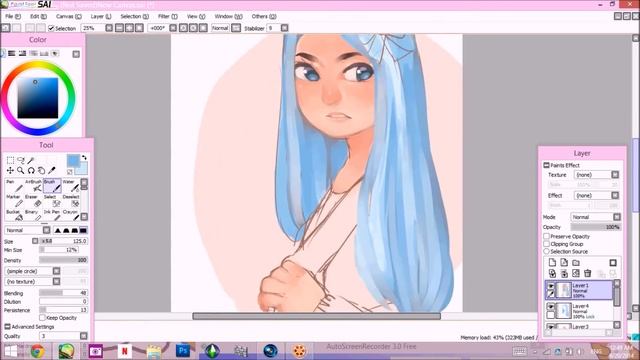Image resolution: width=640 pixels, height=360 pixels.
Task: Open the brush blending mode Normal dropdown
Action: pos(46,230)
